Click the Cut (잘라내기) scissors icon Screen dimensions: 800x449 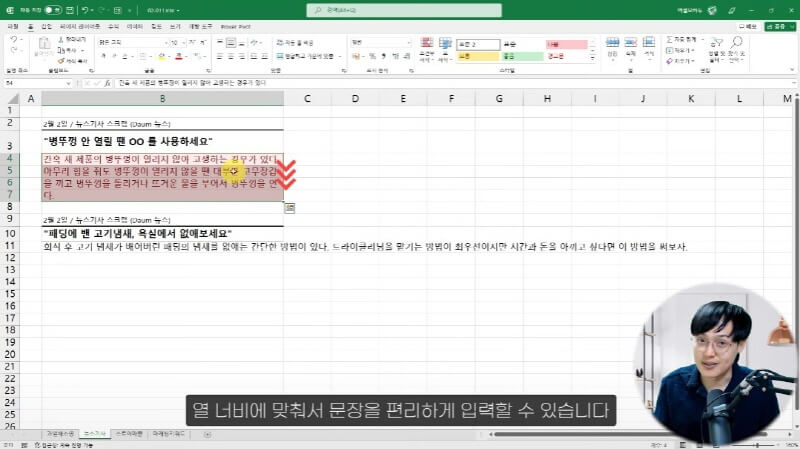[60, 39]
